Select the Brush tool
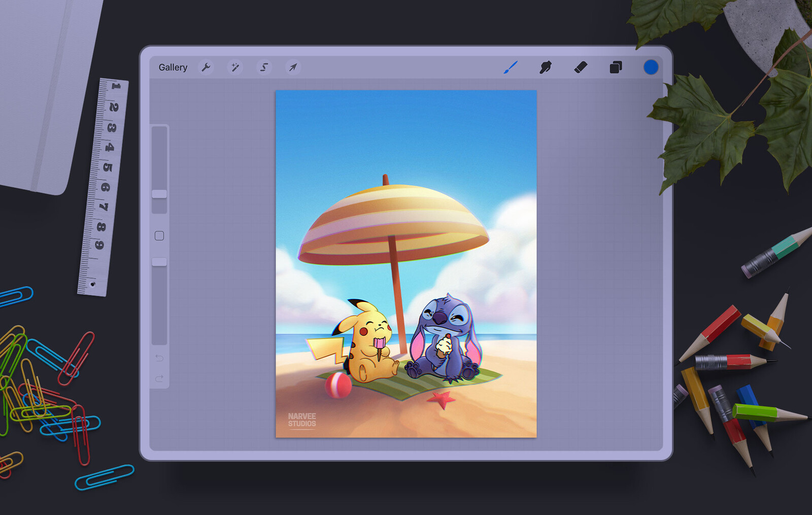The height and width of the screenshot is (515, 812). click(x=511, y=67)
